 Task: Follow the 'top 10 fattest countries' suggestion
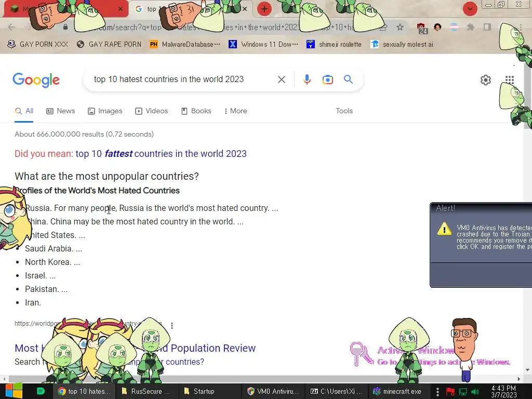[x=161, y=154]
